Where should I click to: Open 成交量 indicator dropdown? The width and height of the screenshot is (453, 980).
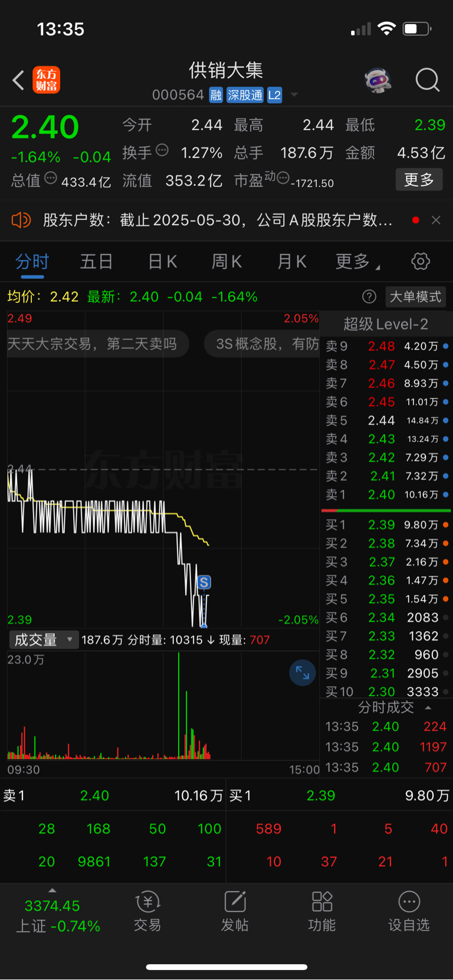click(44, 639)
